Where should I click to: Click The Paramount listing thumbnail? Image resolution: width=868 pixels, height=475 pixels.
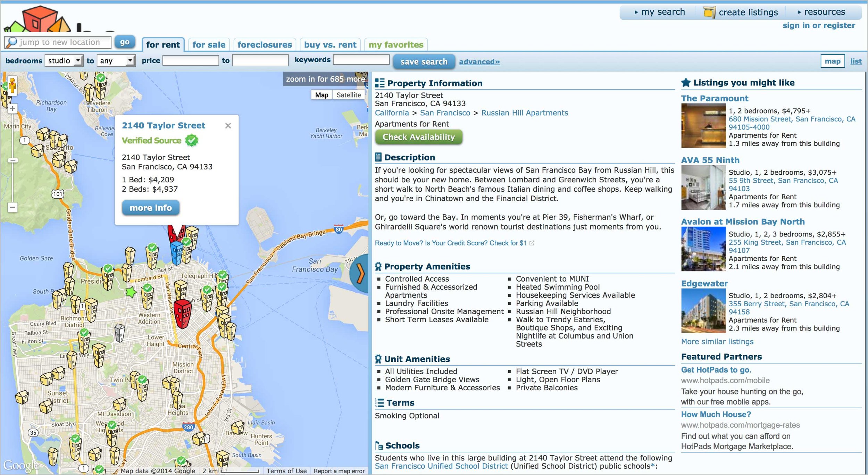click(x=703, y=126)
